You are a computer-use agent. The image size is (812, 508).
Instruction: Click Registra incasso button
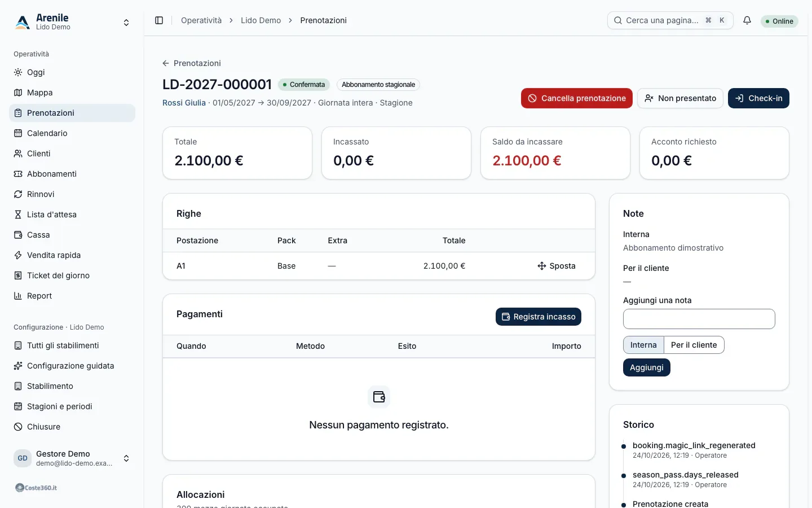(539, 317)
